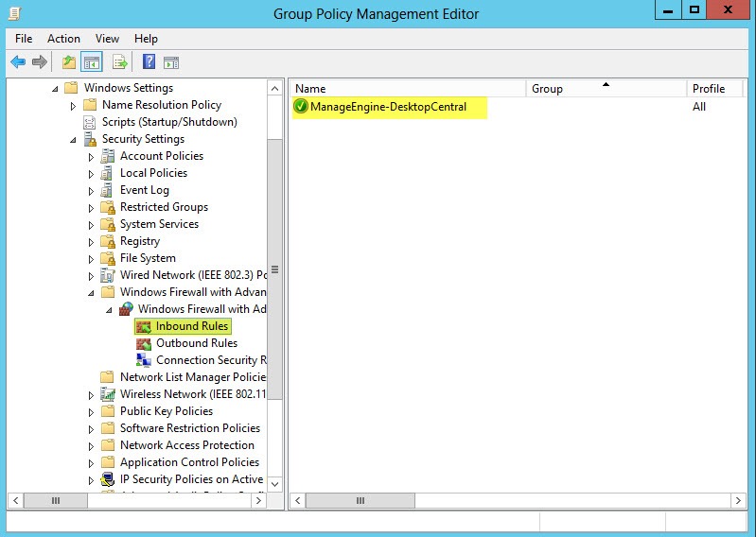The width and height of the screenshot is (756, 537).
Task: Expand the Local Policies node
Action: [x=91, y=174]
